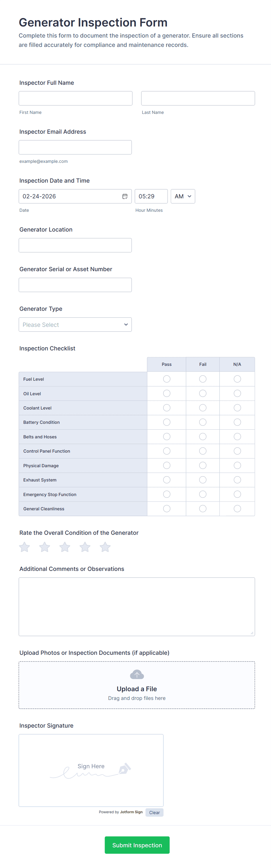Screen dimensions: 271x868
Task: Mark Battery Condition as Fail
Action: point(203,422)
